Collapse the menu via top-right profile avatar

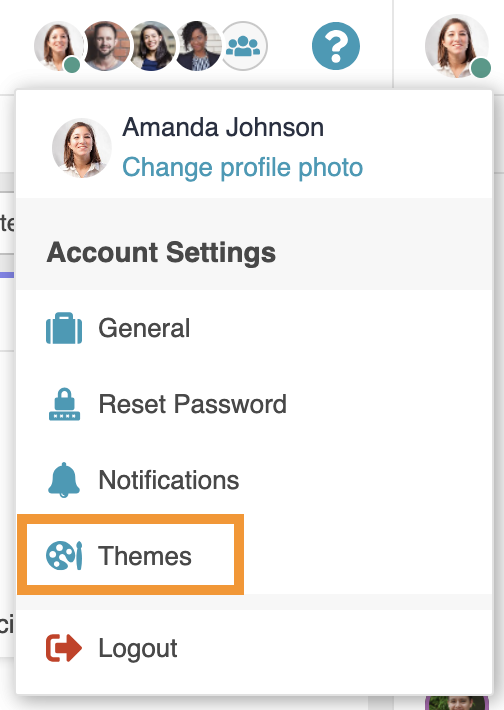click(x=457, y=46)
